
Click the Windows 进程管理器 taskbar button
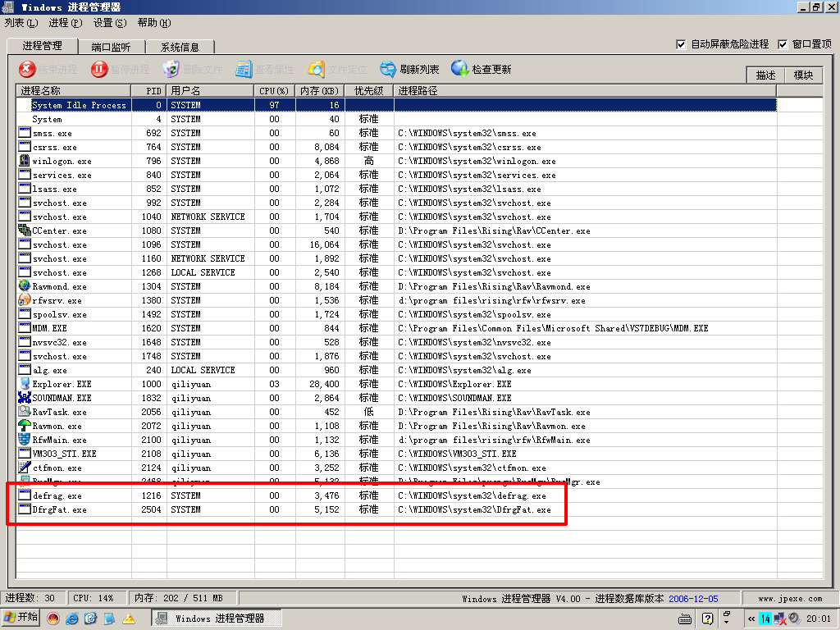coord(216,619)
